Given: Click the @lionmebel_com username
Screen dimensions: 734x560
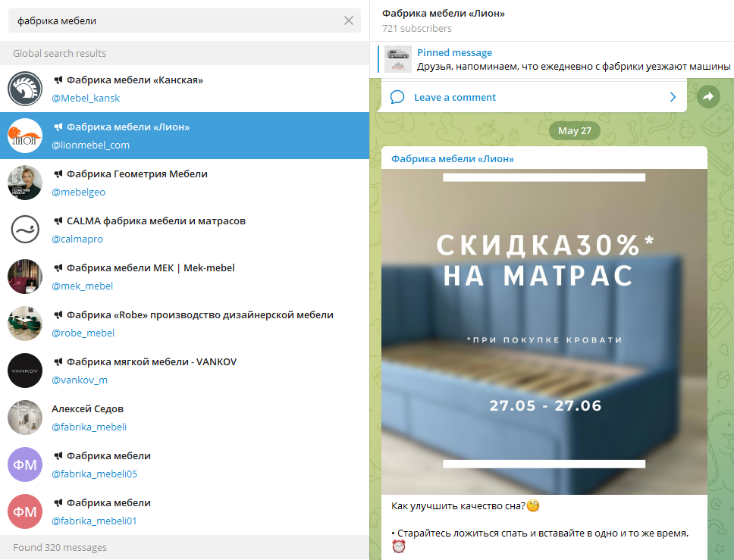Looking at the screenshot, I should click(x=90, y=145).
